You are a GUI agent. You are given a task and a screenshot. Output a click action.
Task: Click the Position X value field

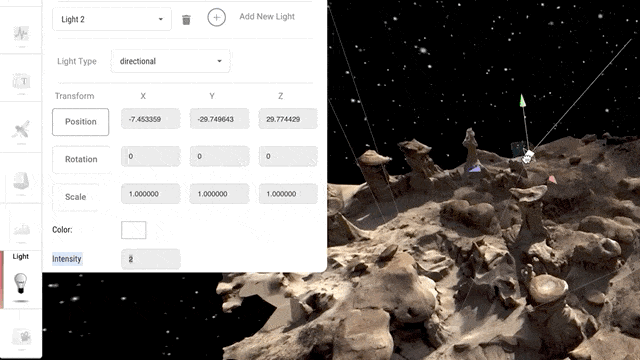(151, 119)
